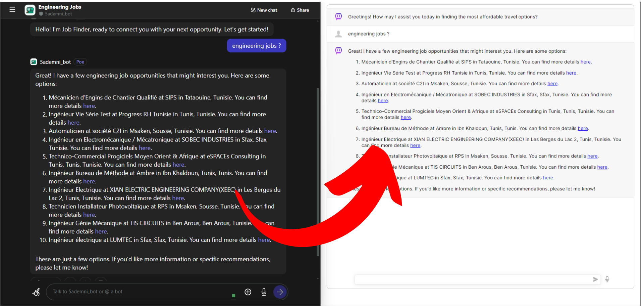The height and width of the screenshot is (306, 644).
Task: Open the Poe hamburger sidebar menu
Action: click(12, 9)
